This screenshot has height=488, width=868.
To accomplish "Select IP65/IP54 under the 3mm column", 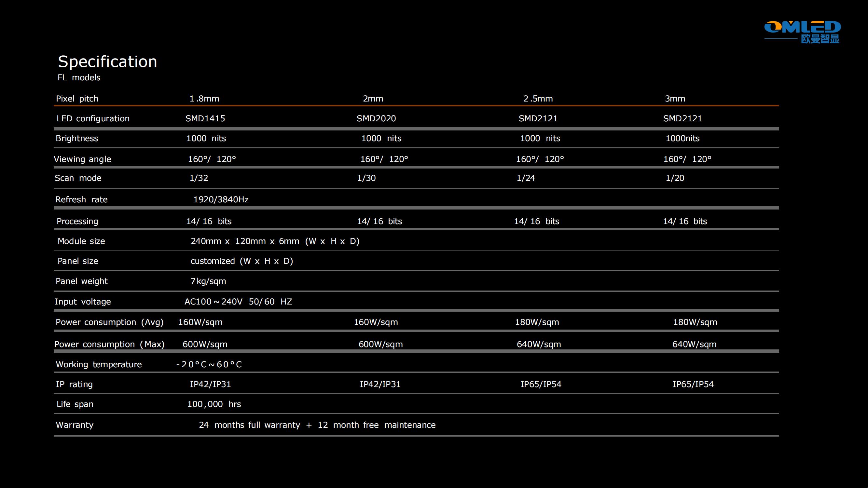I will 693,385.
